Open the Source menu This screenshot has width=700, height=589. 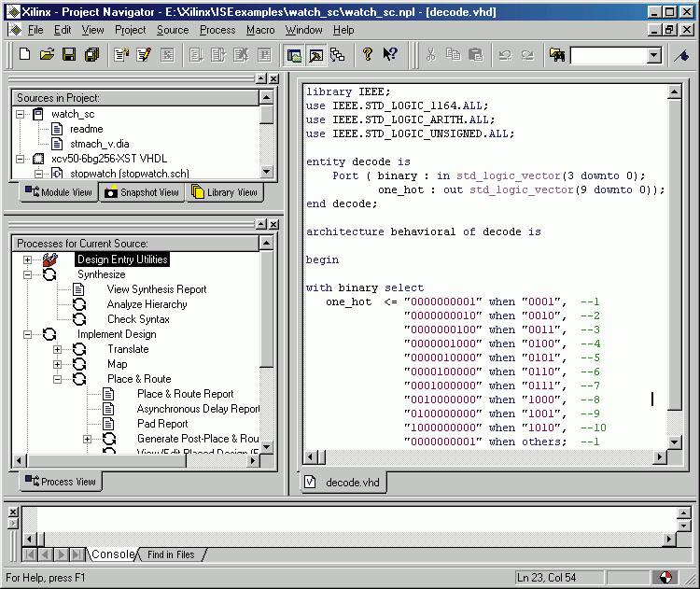point(173,30)
